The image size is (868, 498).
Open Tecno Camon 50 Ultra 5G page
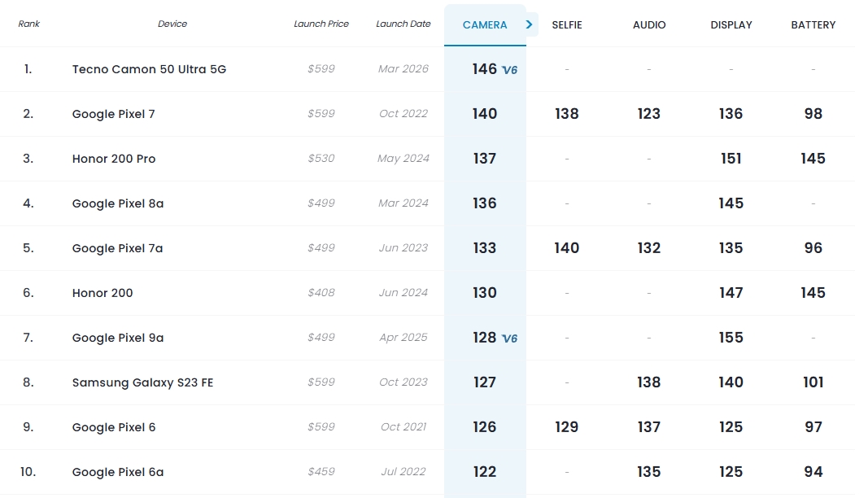pyautogui.click(x=149, y=69)
